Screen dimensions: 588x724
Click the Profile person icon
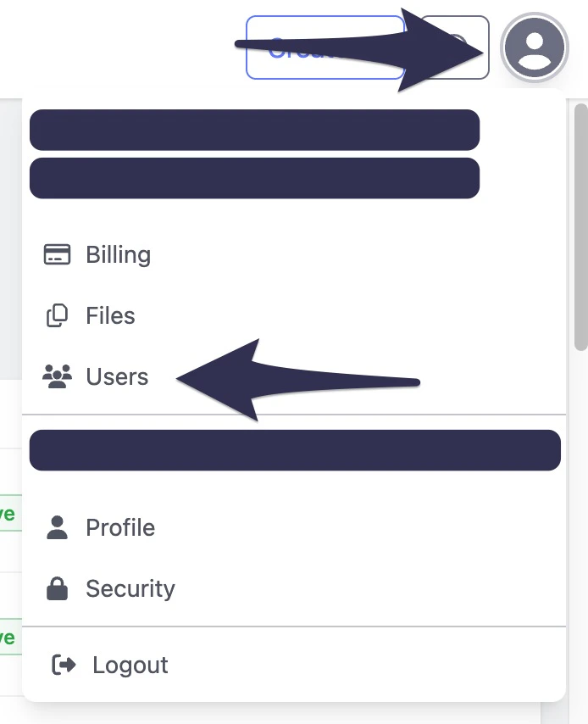pyautogui.click(x=57, y=526)
